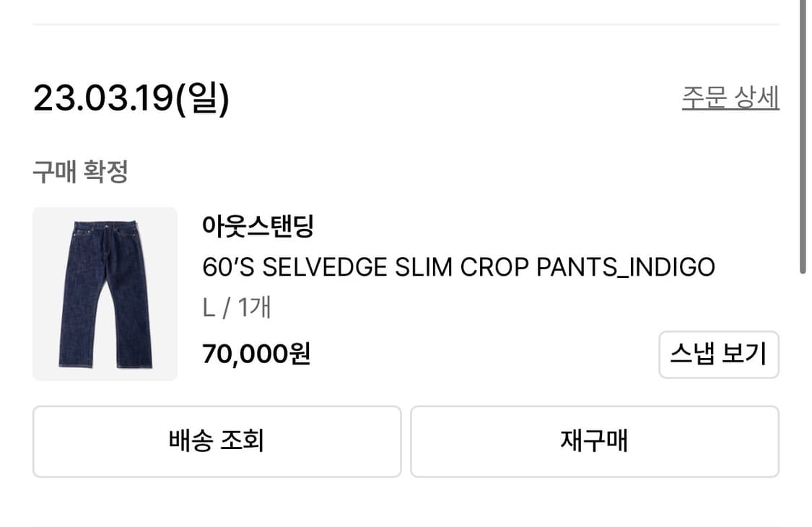Track delivery of the selvedge pants order
This screenshot has width=812, height=527.
pos(217,441)
